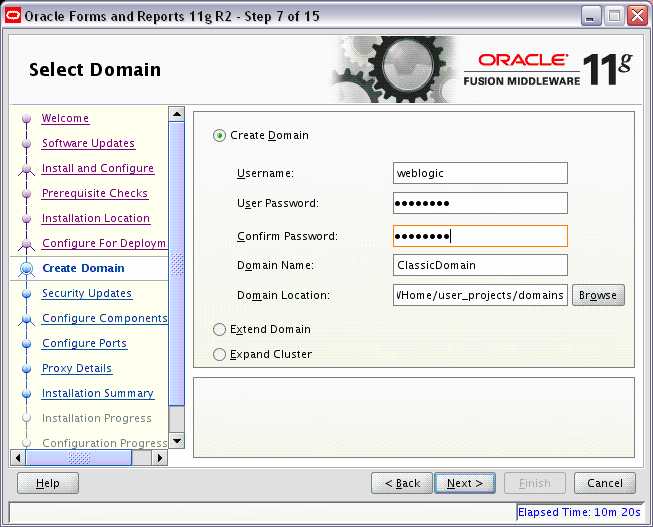Select the Extend Domain radio button

tap(219, 330)
